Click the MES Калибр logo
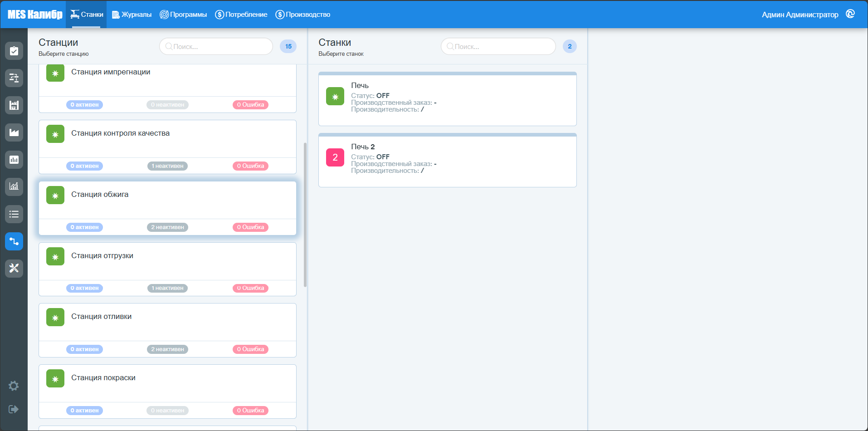The image size is (868, 431). [x=35, y=15]
